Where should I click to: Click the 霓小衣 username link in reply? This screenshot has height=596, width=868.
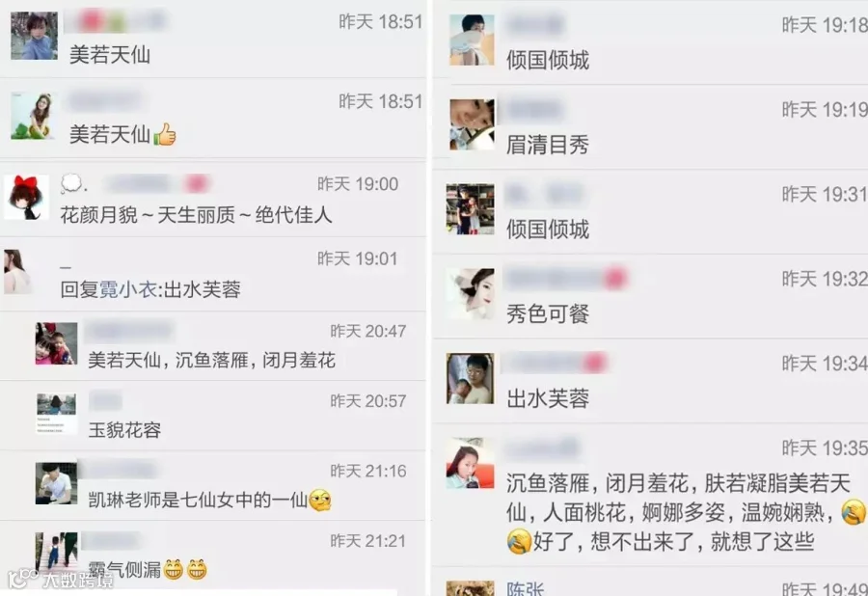pos(128,289)
